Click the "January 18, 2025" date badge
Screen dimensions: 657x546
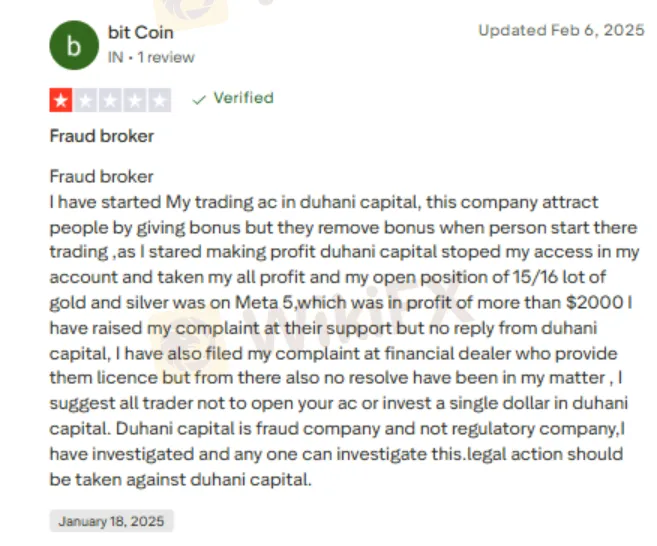pos(111,521)
